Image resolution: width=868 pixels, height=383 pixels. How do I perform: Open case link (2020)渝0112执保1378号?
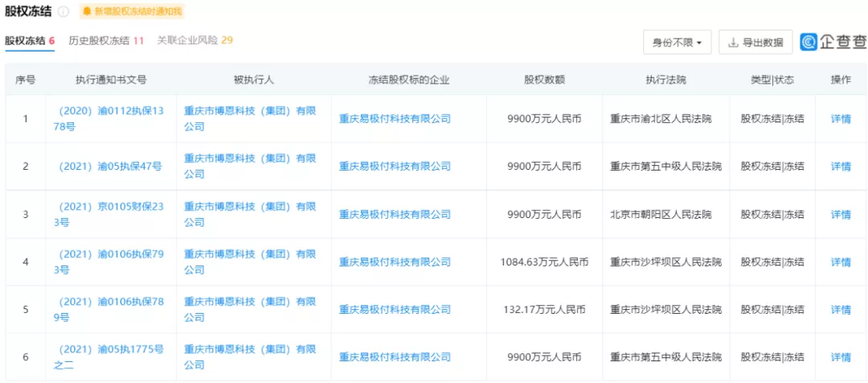click(111, 118)
